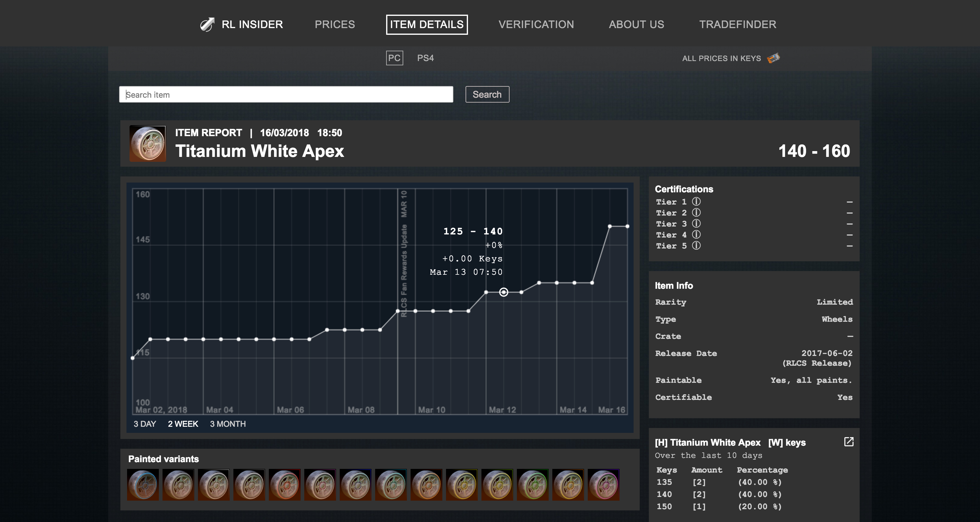Select the red-rimmed painted Apex variant
This screenshot has width=980, height=522.
coord(284,484)
